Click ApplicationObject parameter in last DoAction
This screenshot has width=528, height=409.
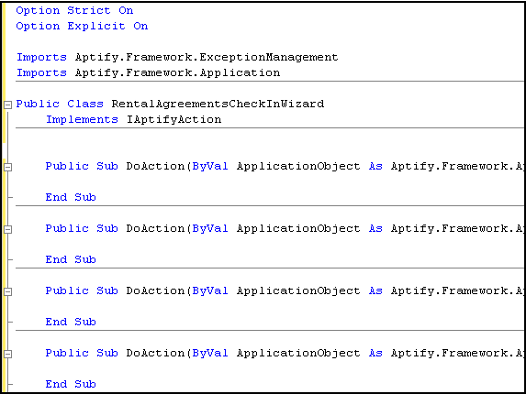[298, 353]
